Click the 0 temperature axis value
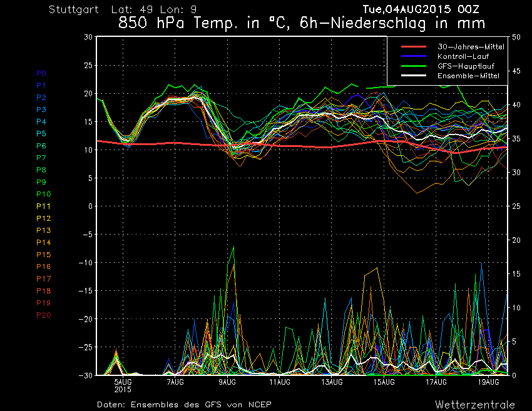 (x=91, y=206)
